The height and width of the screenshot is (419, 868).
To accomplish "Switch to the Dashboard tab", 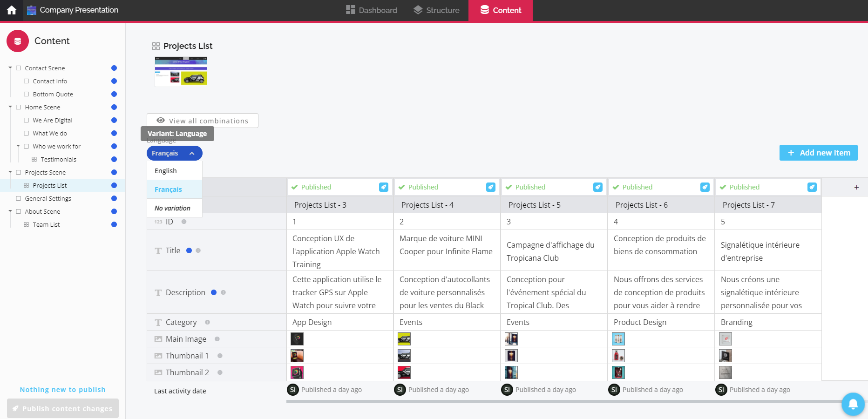I will 372,10.
